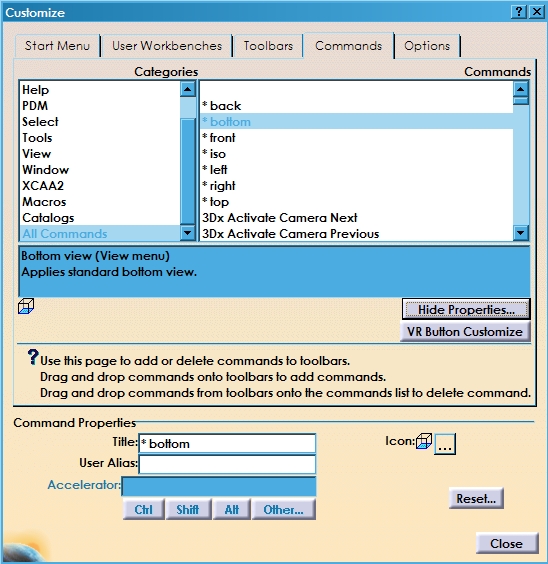Image resolution: width=548 pixels, height=564 pixels.
Task: Open the icon browser ellipsis button
Action: tap(445, 444)
